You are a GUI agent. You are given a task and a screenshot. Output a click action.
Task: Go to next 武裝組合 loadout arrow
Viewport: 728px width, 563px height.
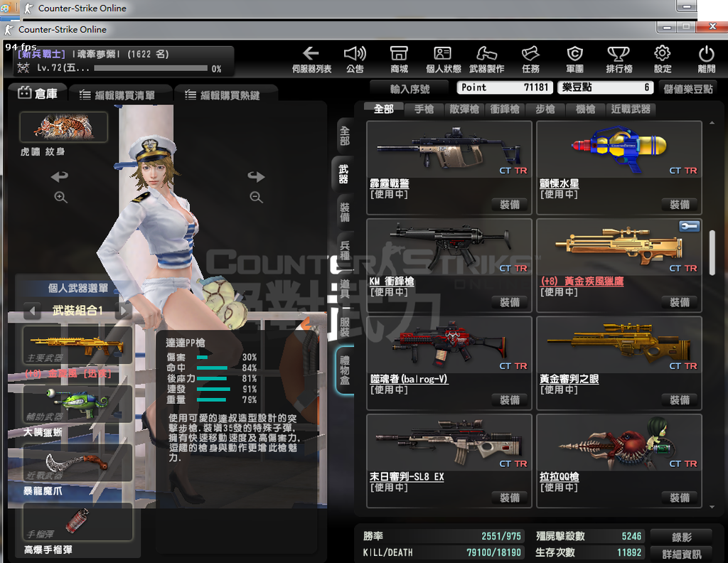pos(124,311)
